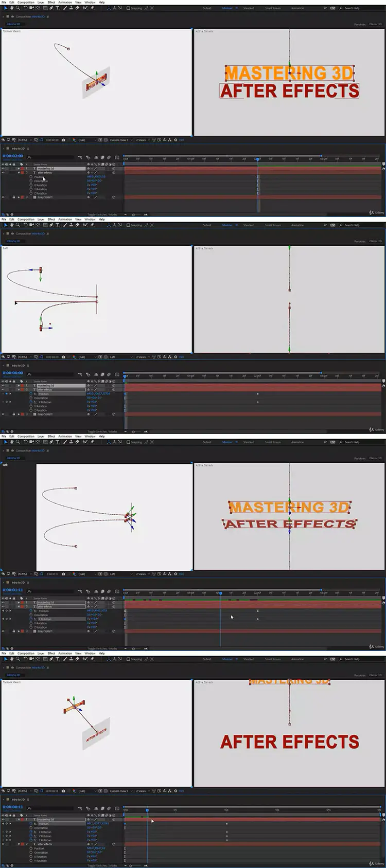Click the Classic 3D renderer button in the 0:00:00:13 window
This screenshot has width=386, height=868.
(376, 675)
